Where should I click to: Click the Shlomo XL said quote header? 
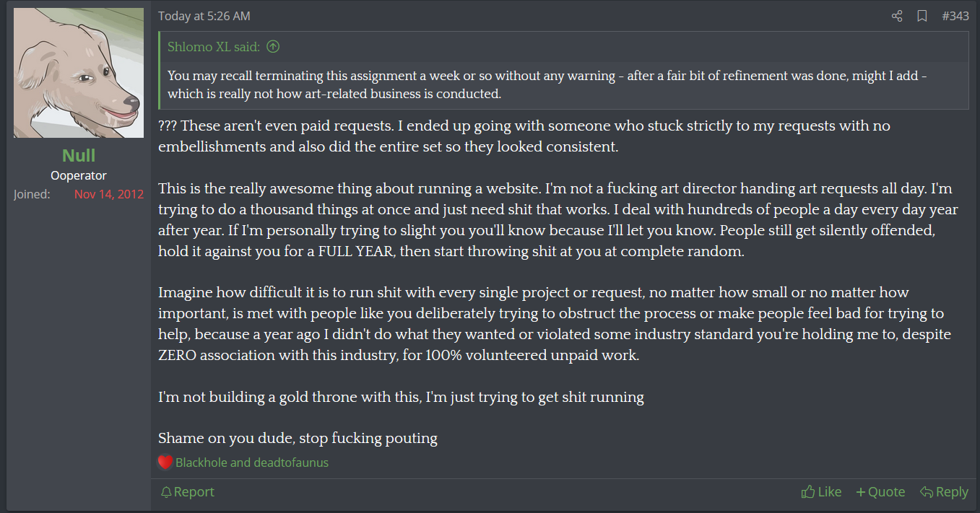(x=214, y=47)
